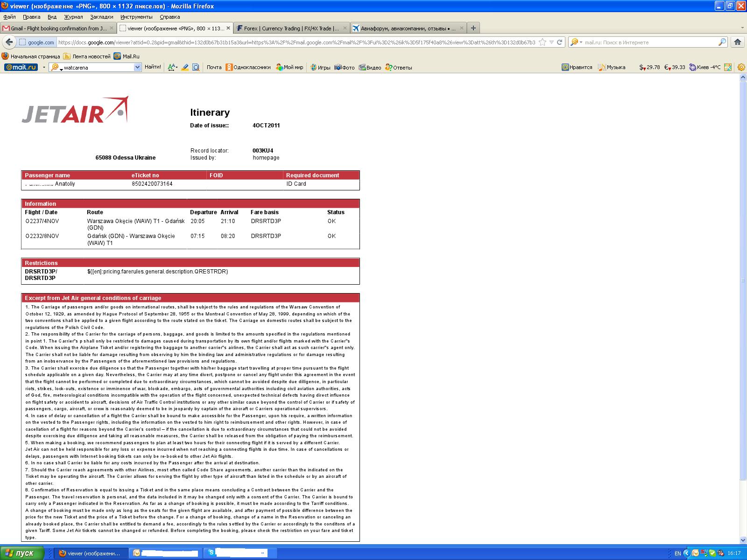This screenshot has width=747, height=560.
Task: Open the URL history dropdown arrow
Action: coord(551,42)
